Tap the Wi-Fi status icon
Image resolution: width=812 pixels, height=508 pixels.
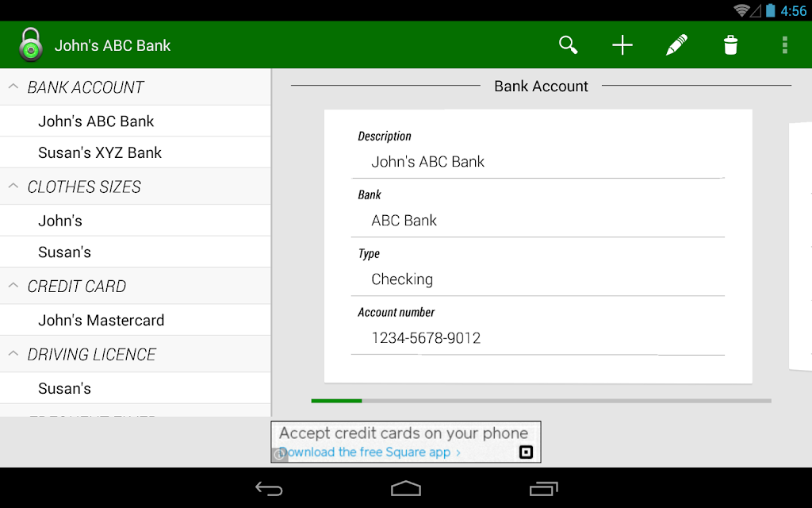click(x=741, y=10)
